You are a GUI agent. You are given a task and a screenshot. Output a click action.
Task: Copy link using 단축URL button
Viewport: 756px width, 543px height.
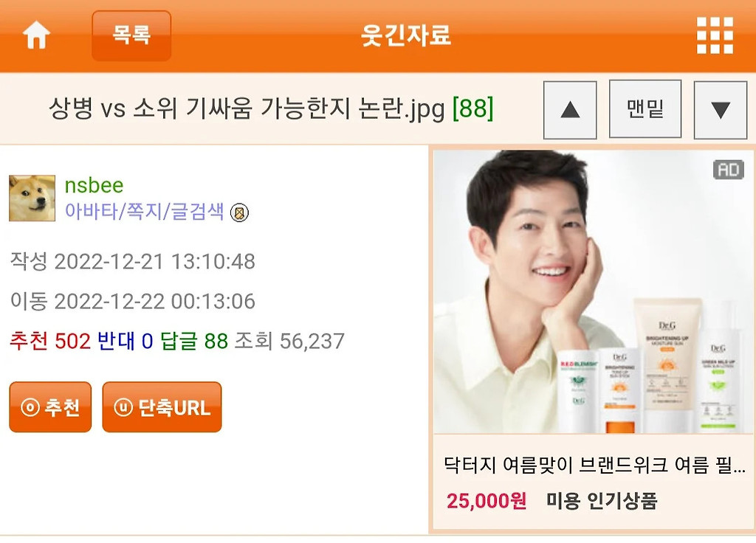pyautogui.click(x=162, y=407)
